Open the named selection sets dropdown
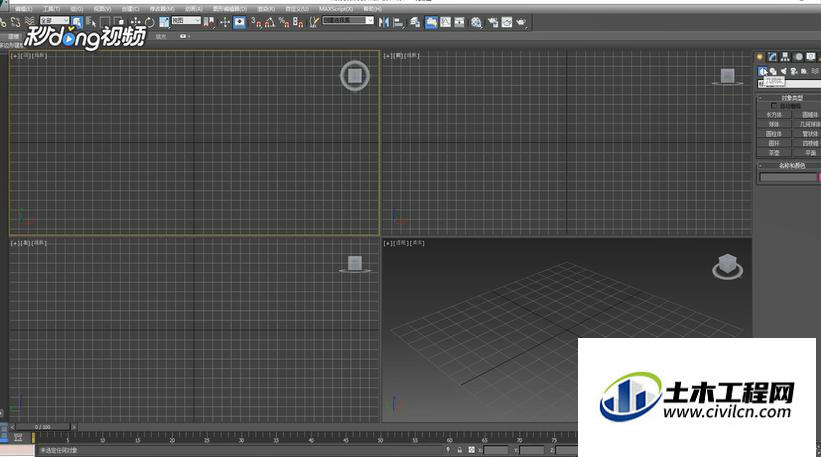The image size is (821, 457). pos(348,20)
